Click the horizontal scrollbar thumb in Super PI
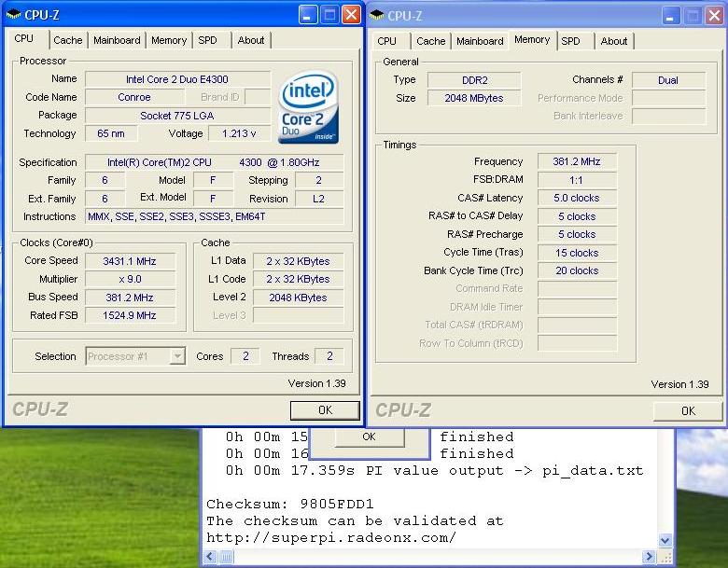The image size is (728, 568). [x=226, y=557]
